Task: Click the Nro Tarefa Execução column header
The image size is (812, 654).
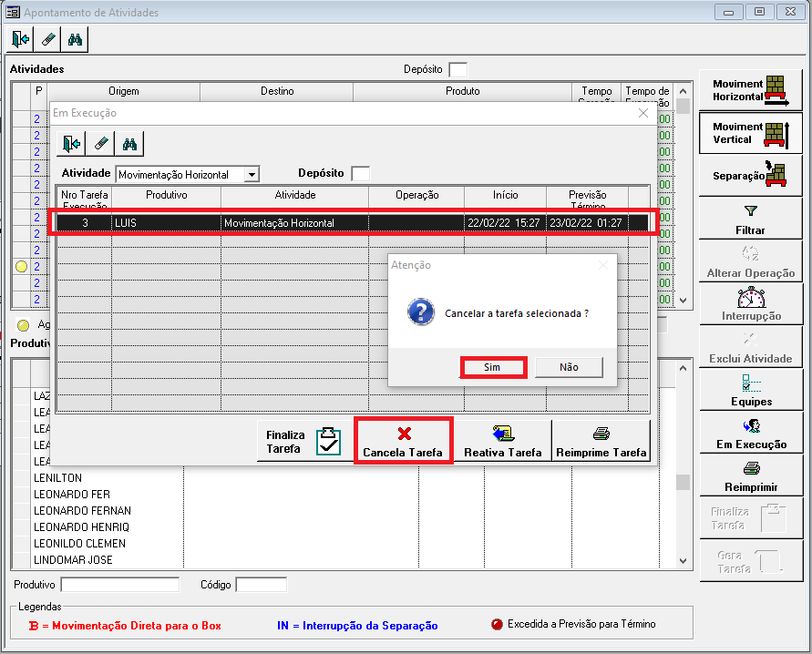Action: point(85,199)
